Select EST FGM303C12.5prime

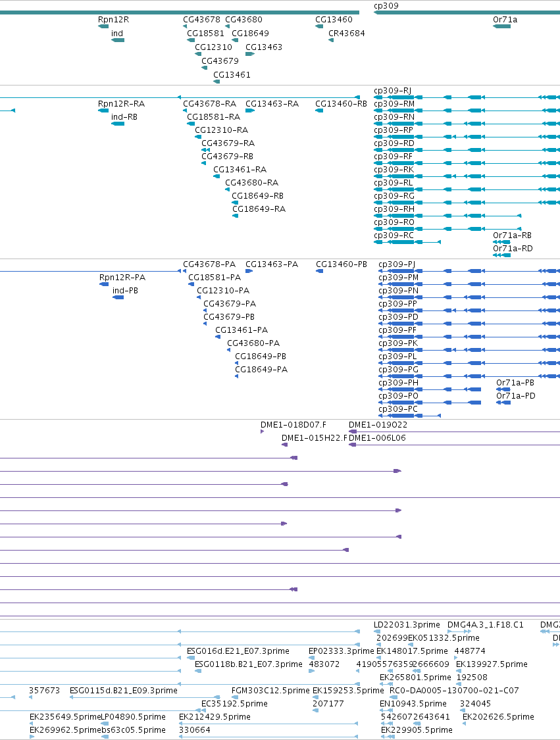(x=270, y=691)
